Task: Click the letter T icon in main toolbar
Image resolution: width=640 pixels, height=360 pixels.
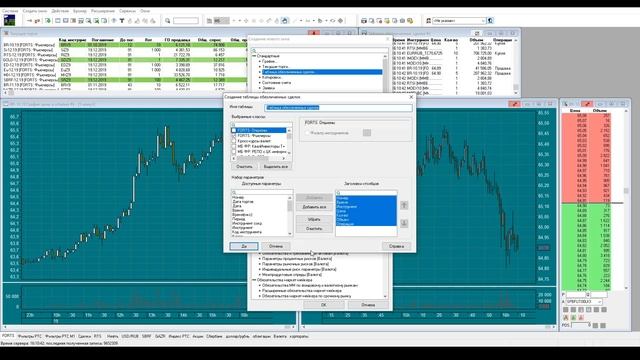Action: 122,20
